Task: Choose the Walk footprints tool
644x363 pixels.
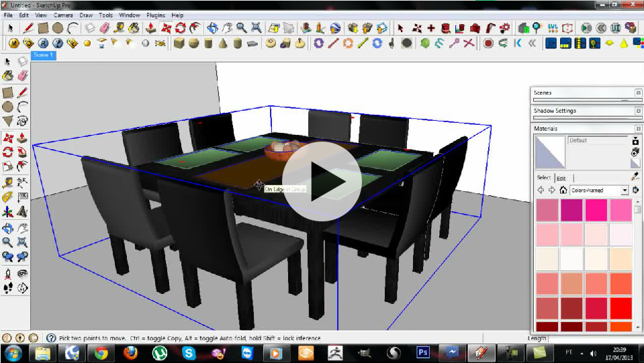Action: (7, 289)
